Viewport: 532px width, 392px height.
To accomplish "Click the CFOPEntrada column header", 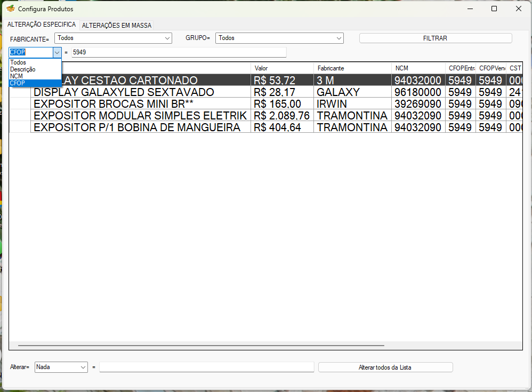I will coord(461,68).
